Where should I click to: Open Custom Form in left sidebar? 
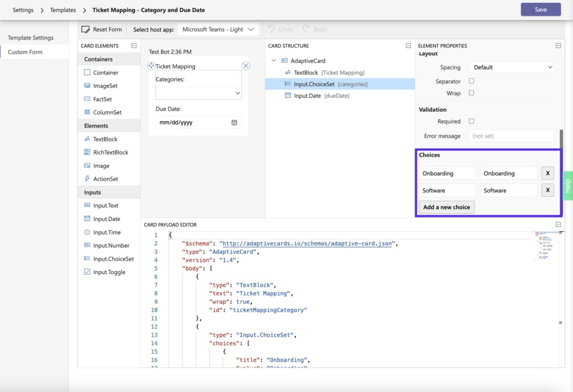click(25, 52)
